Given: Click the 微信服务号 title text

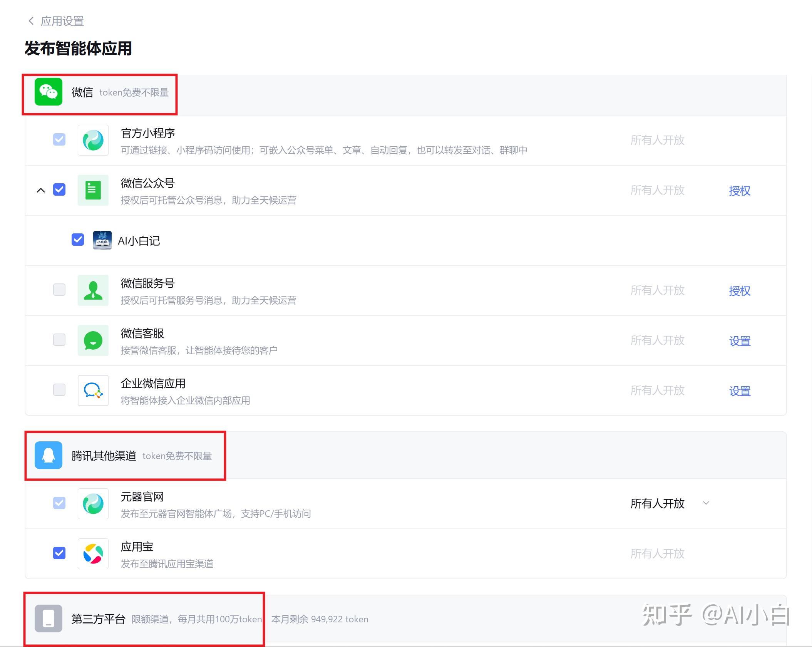Looking at the screenshot, I should (x=148, y=283).
